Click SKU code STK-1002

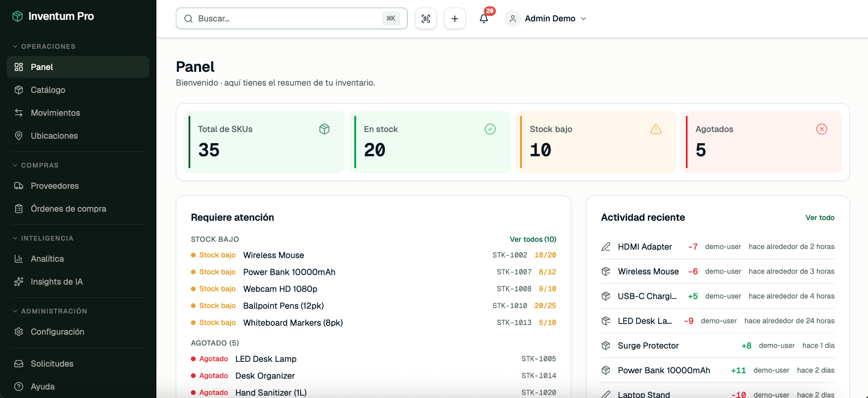pos(510,255)
